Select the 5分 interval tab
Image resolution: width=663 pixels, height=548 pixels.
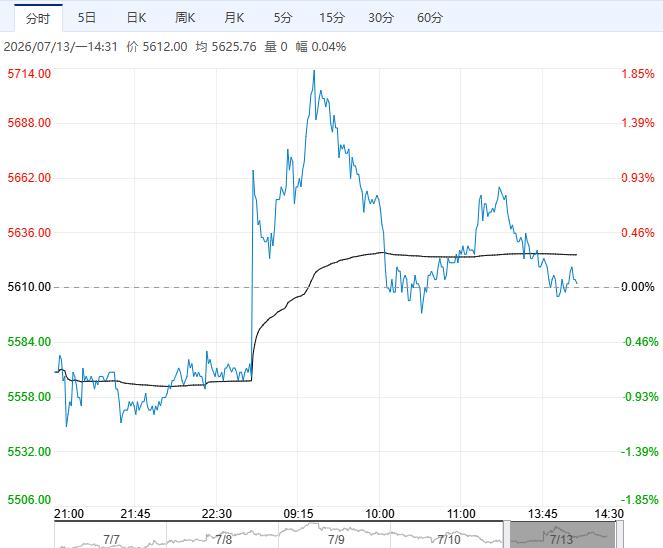(283, 18)
